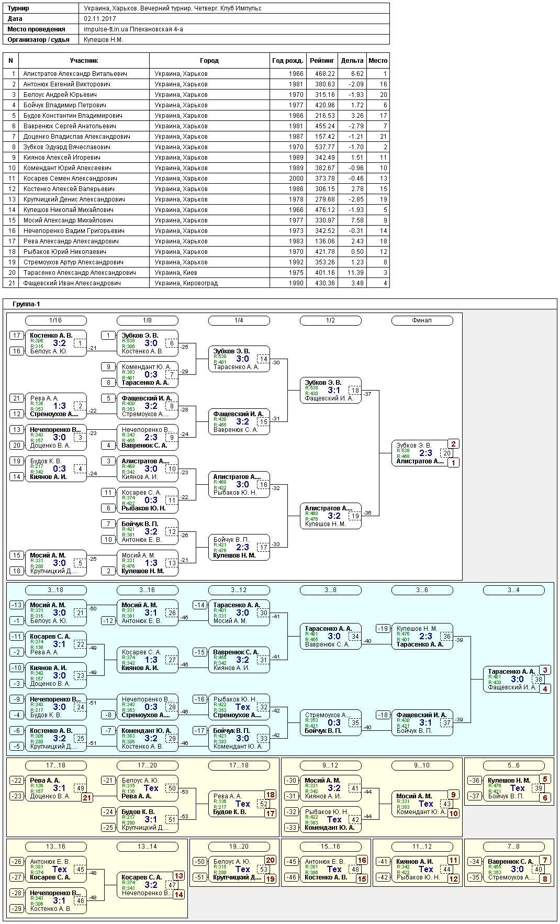Click the '5...6' round label
Image resolution: width=560 pixels, height=924 pixels.
(x=513, y=765)
